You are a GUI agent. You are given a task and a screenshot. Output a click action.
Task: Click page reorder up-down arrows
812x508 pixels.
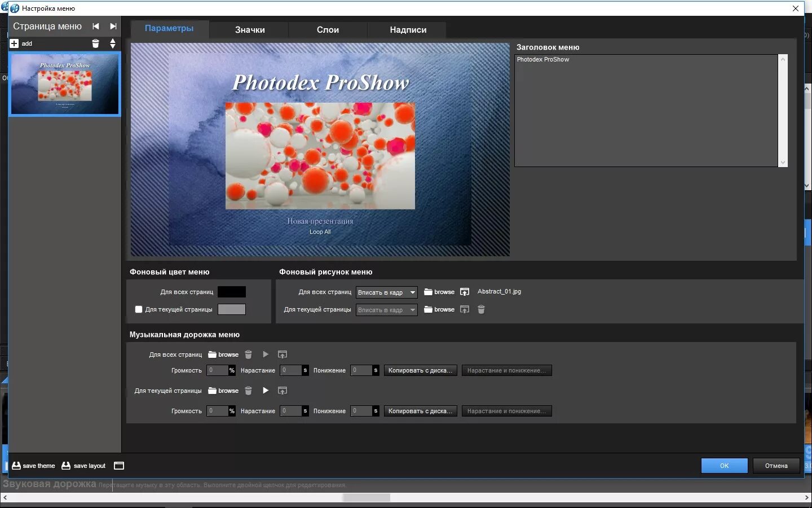(x=113, y=43)
